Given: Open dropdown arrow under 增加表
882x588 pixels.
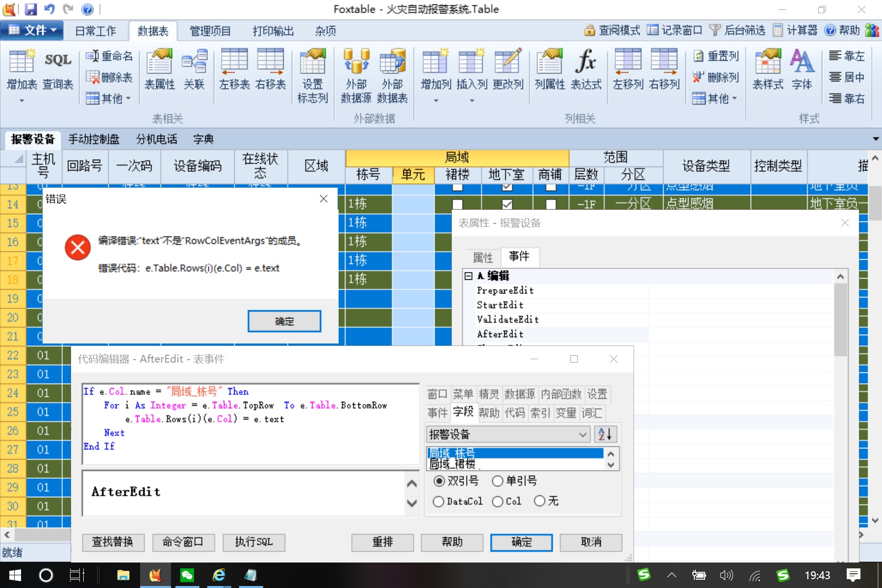Looking at the screenshot, I should [22, 100].
